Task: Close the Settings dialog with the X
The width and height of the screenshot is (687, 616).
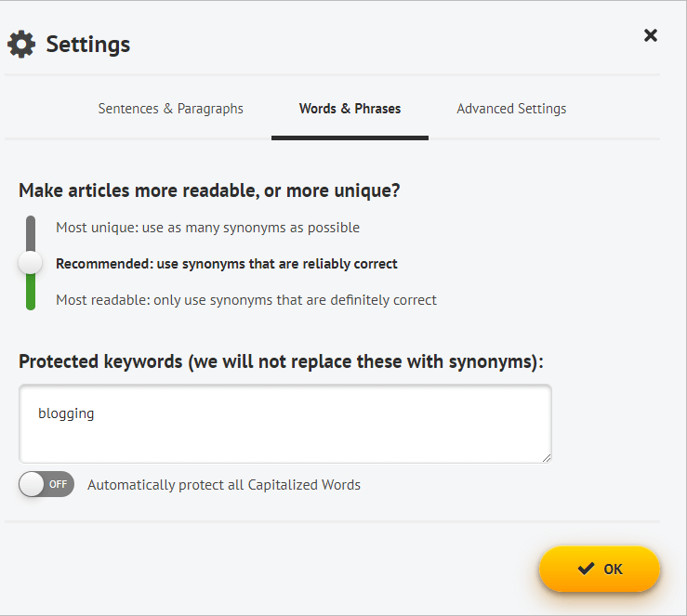Action: pos(651,35)
